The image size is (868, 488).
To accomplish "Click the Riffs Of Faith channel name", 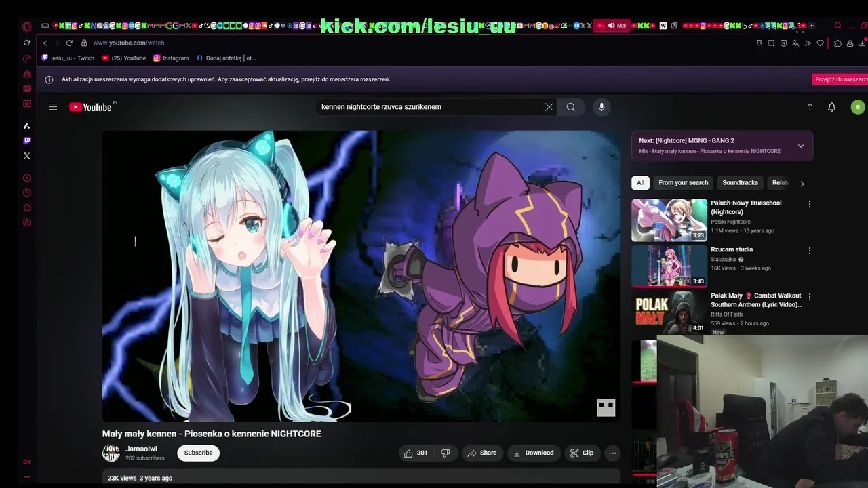I will point(726,314).
